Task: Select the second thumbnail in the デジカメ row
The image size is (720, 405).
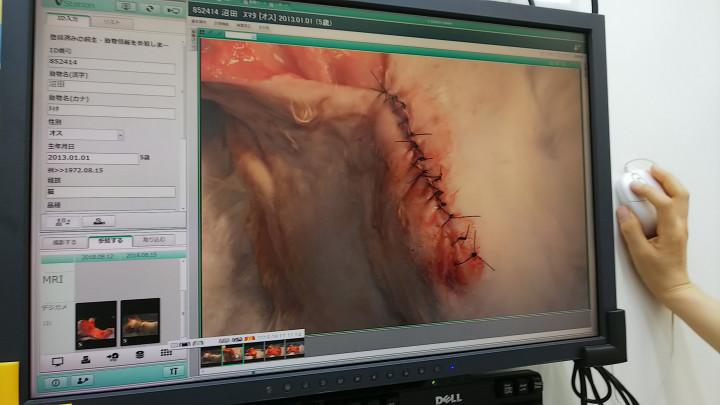Action: tap(140, 321)
